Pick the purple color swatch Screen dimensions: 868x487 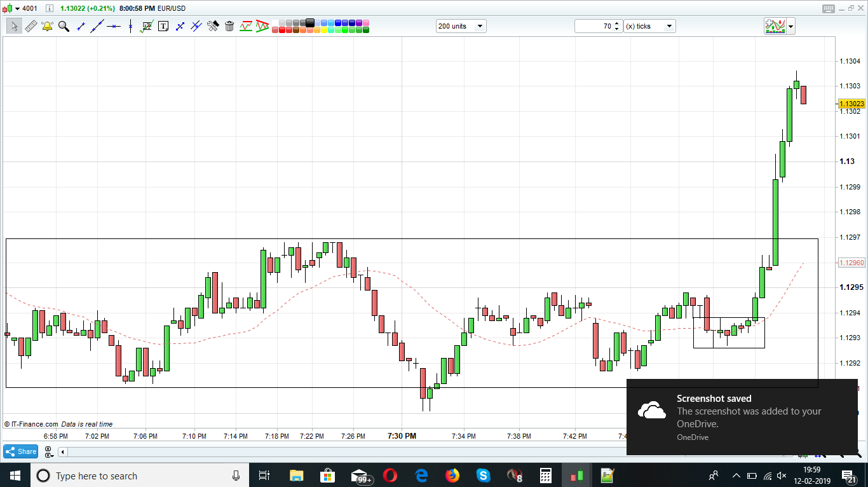[359, 23]
